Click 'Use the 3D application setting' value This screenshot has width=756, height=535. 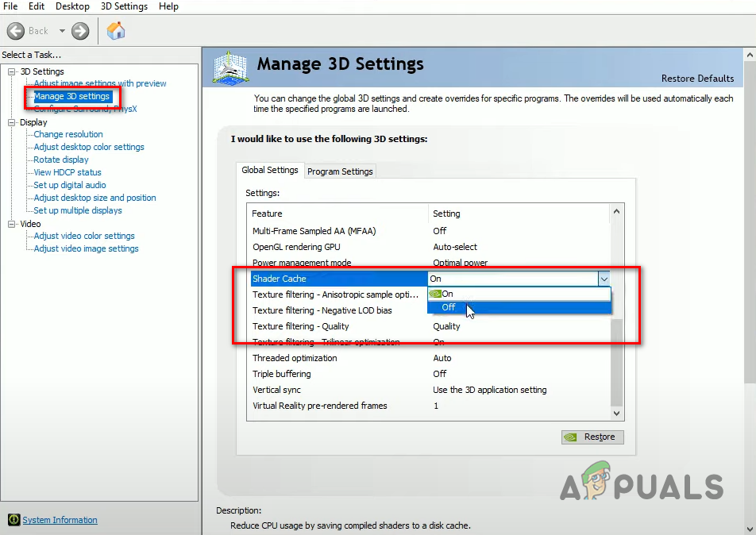tap(489, 390)
